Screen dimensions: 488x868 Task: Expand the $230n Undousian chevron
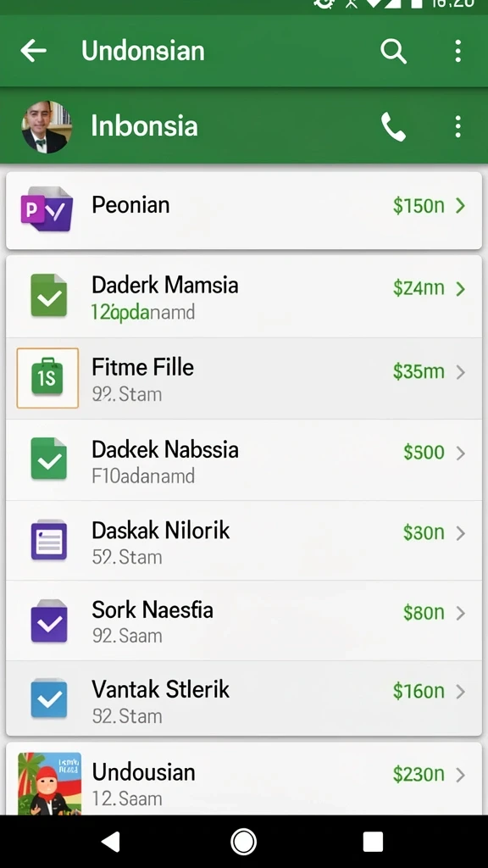click(x=460, y=775)
